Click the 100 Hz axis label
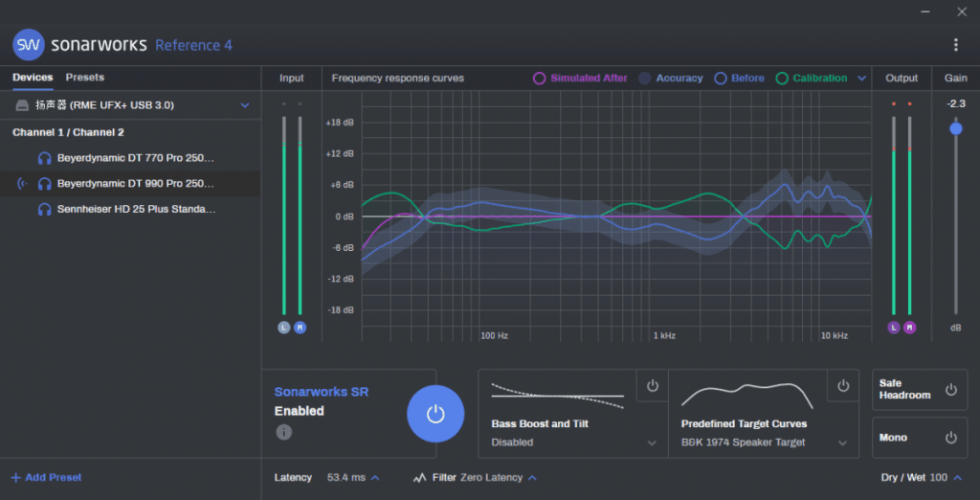 (494, 336)
